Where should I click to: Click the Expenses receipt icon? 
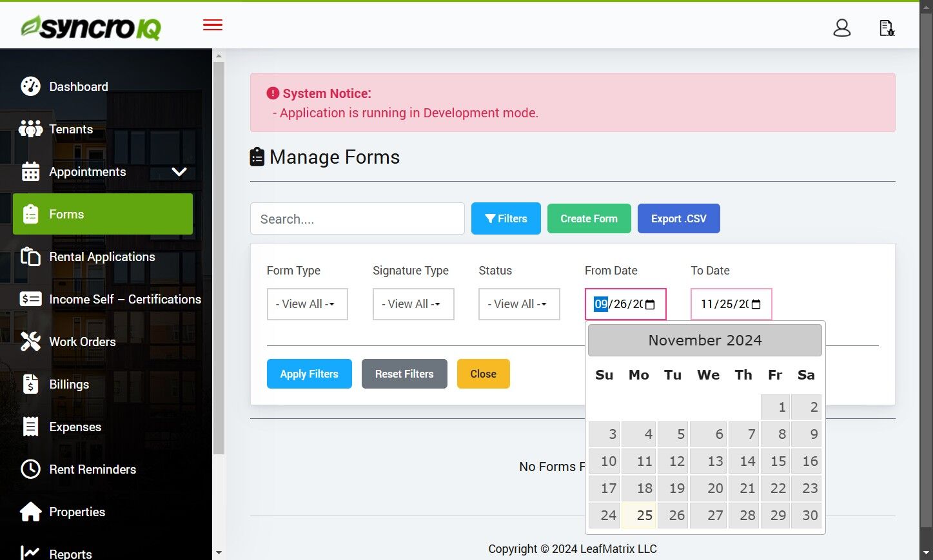tap(30, 427)
